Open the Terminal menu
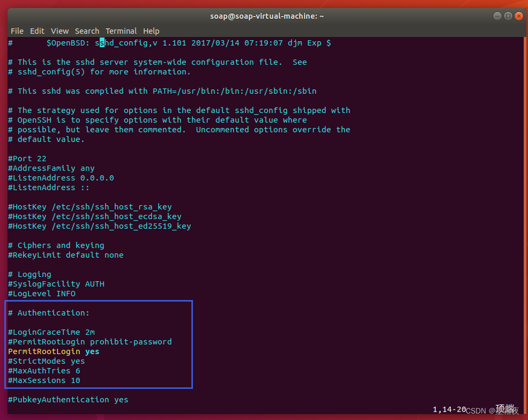Image resolution: width=528 pixels, height=420 pixels. 121,31
